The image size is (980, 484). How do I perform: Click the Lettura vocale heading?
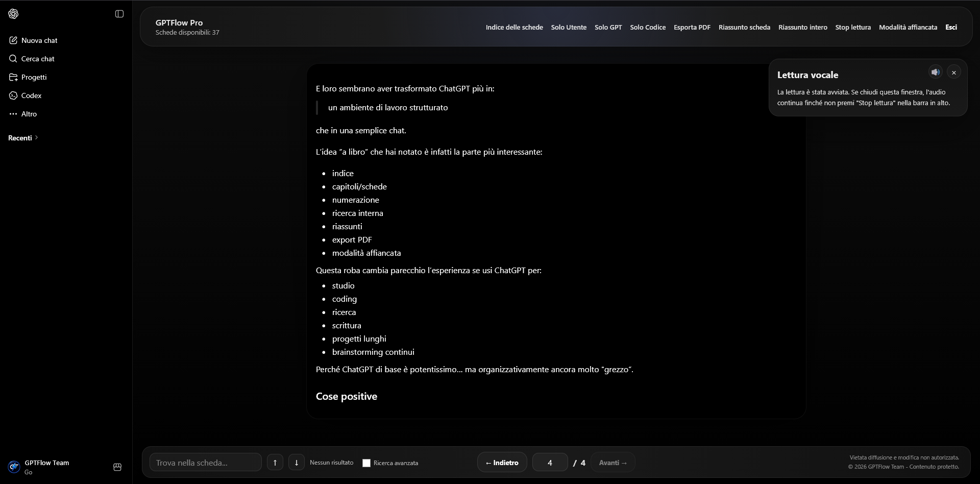pyautogui.click(x=808, y=75)
